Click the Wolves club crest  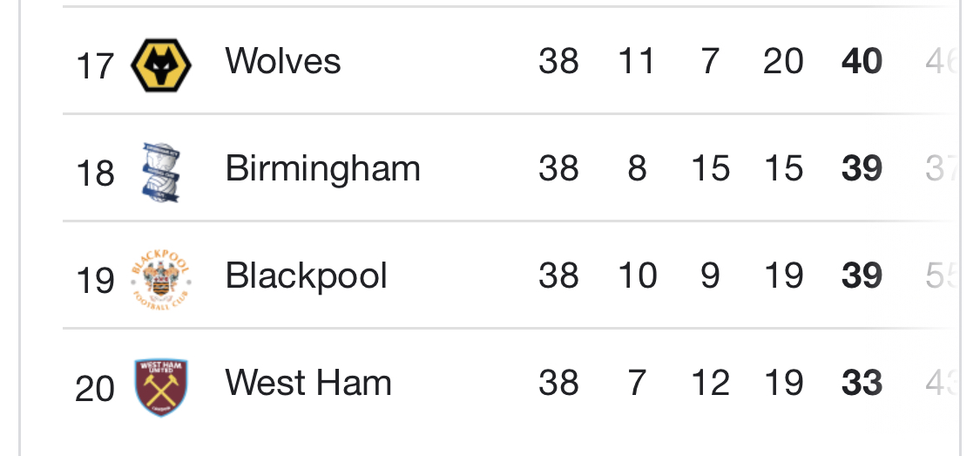[161, 65]
